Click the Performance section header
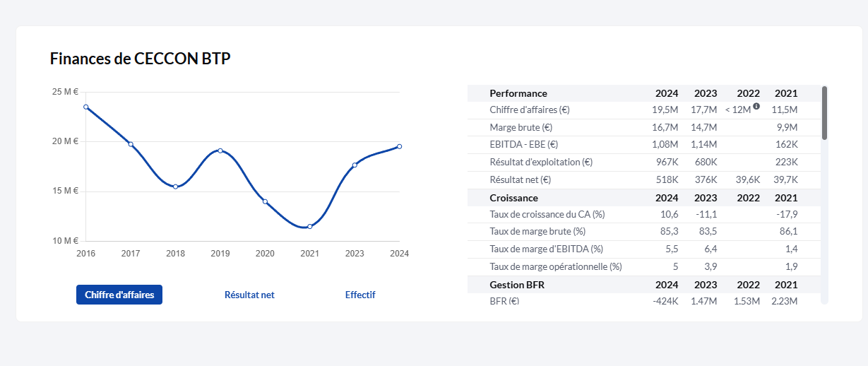The height and width of the screenshot is (366, 868). click(x=518, y=93)
